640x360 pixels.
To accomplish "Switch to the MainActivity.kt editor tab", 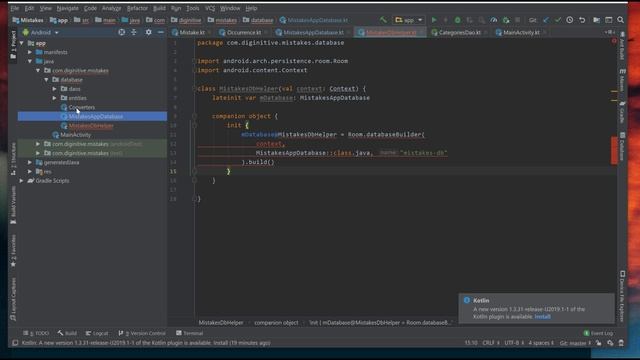I will (x=521, y=32).
